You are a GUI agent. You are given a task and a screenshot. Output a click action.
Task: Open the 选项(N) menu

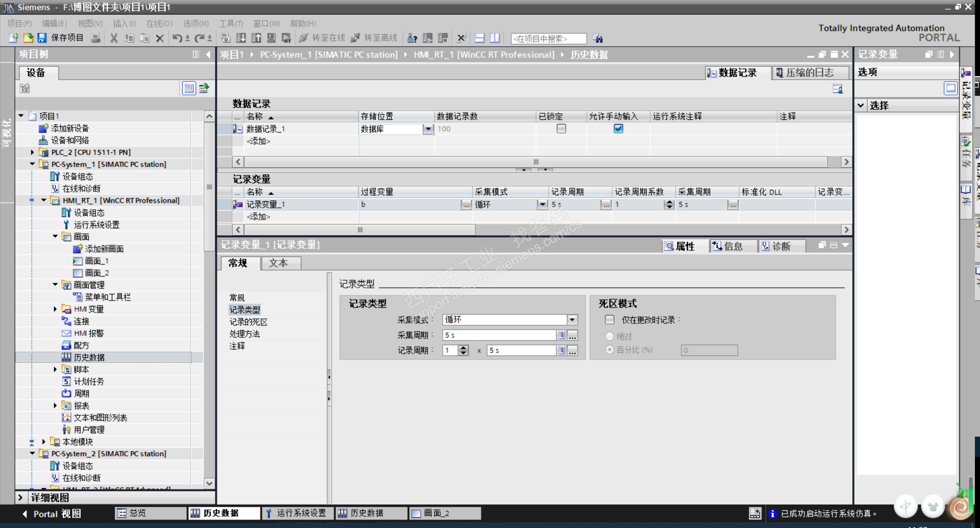point(195,23)
